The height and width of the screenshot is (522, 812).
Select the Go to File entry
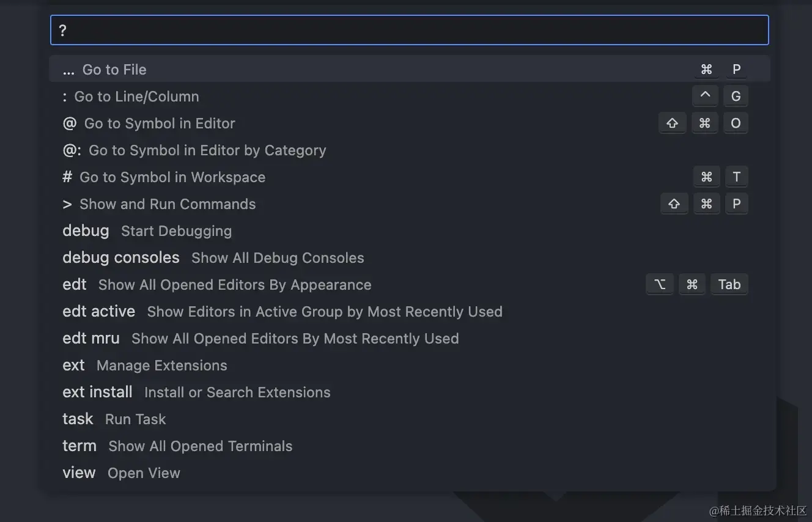click(x=114, y=70)
